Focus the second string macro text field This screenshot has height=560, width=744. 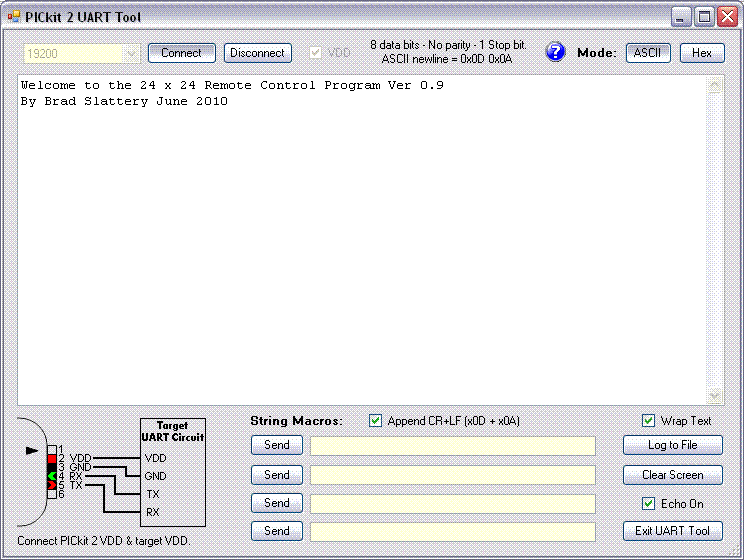click(453, 475)
